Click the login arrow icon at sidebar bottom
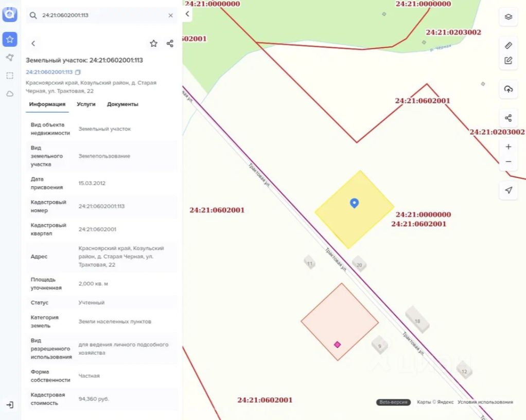Image resolution: width=526 pixels, height=420 pixels. pos(10,405)
